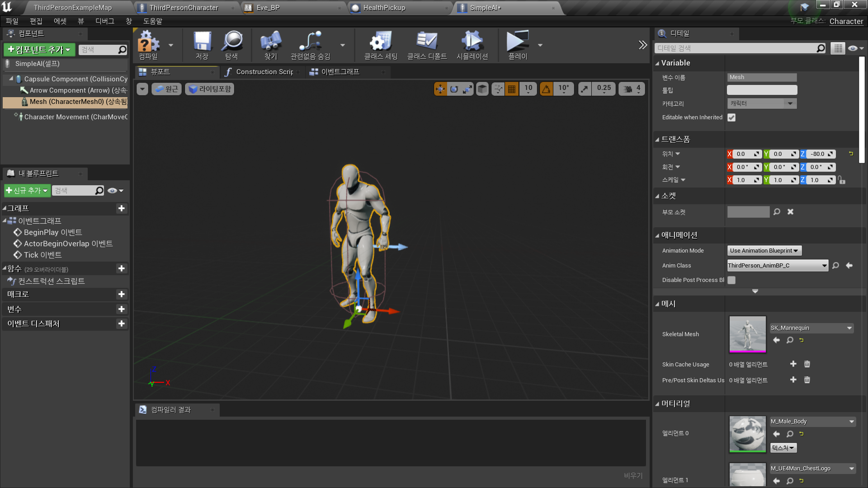Toggle the Editable when Inherited checkbox
The height and width of the screenshot is (488, 868).
(731, 117)
